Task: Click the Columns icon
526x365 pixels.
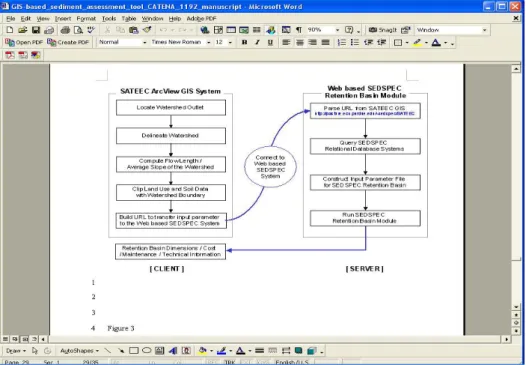Action: [x=257, y=30]
